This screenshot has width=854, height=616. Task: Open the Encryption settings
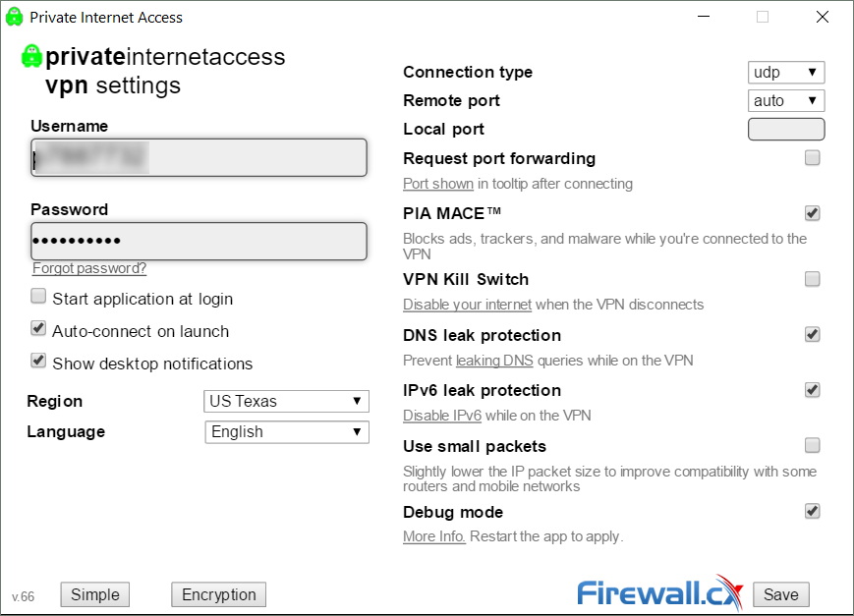(219, 594)
